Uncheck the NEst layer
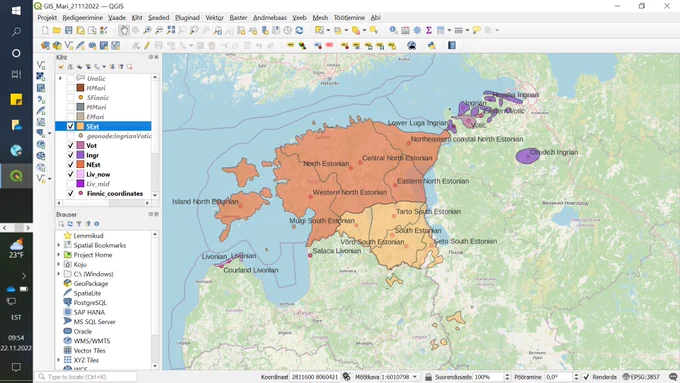 tap(70, 165)
